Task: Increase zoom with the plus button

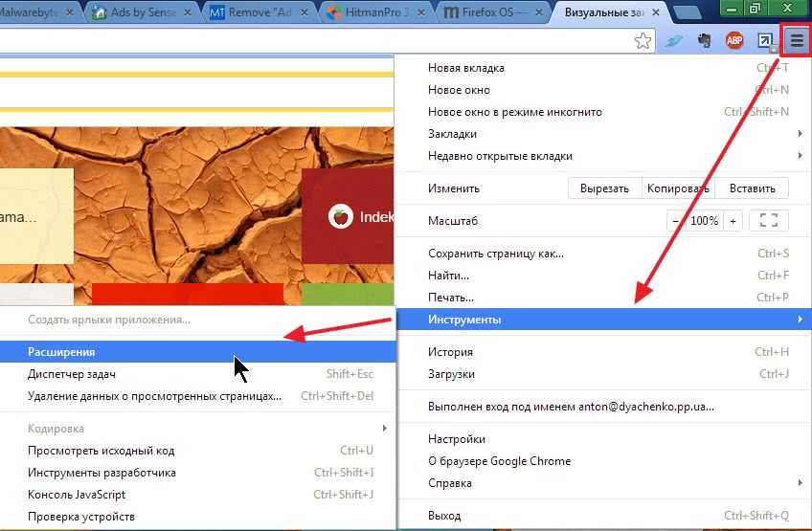Action: point(733,221)
